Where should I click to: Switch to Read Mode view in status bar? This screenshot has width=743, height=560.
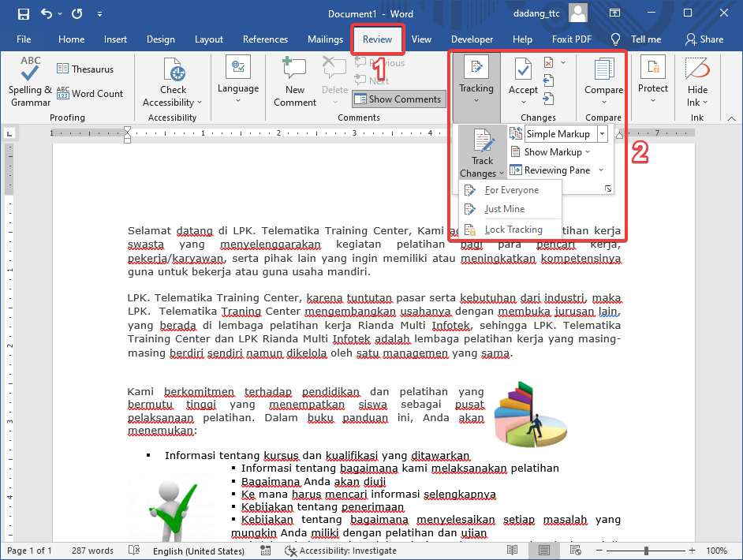coord(513,551)
